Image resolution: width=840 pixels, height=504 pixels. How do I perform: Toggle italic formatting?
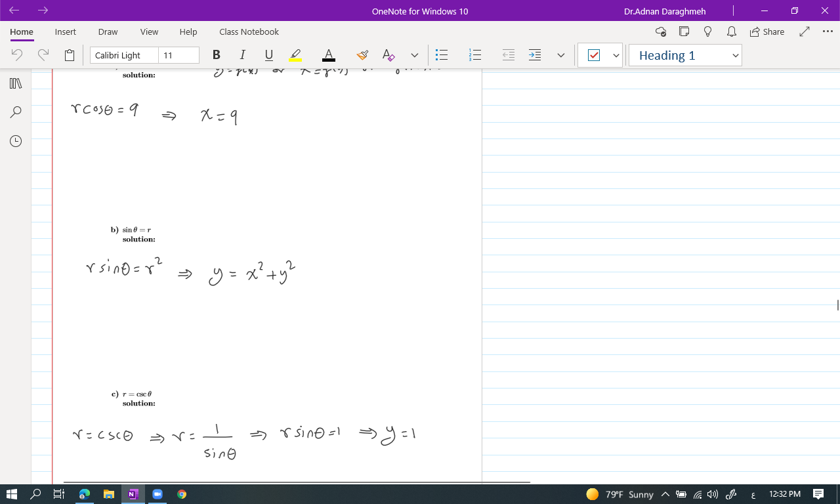tap(243, 55)
